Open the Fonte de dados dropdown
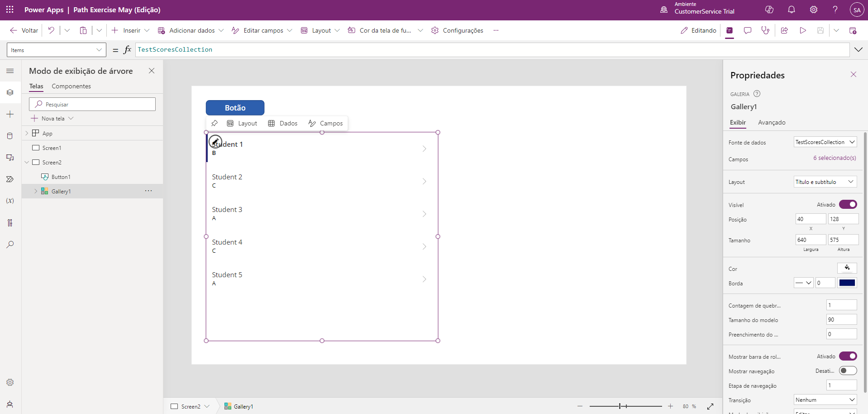868x414 pixels. click(825, 142)
